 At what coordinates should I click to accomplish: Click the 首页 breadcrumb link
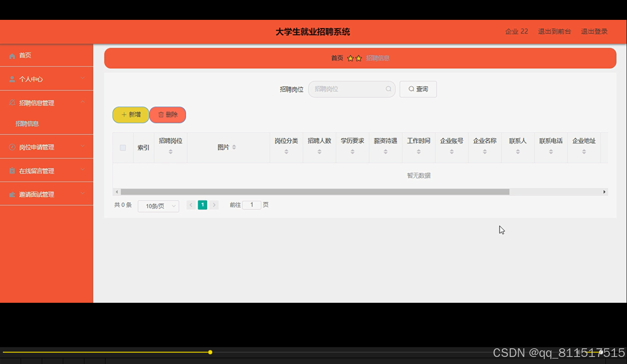pyautogui.click(x=337, y=58)
